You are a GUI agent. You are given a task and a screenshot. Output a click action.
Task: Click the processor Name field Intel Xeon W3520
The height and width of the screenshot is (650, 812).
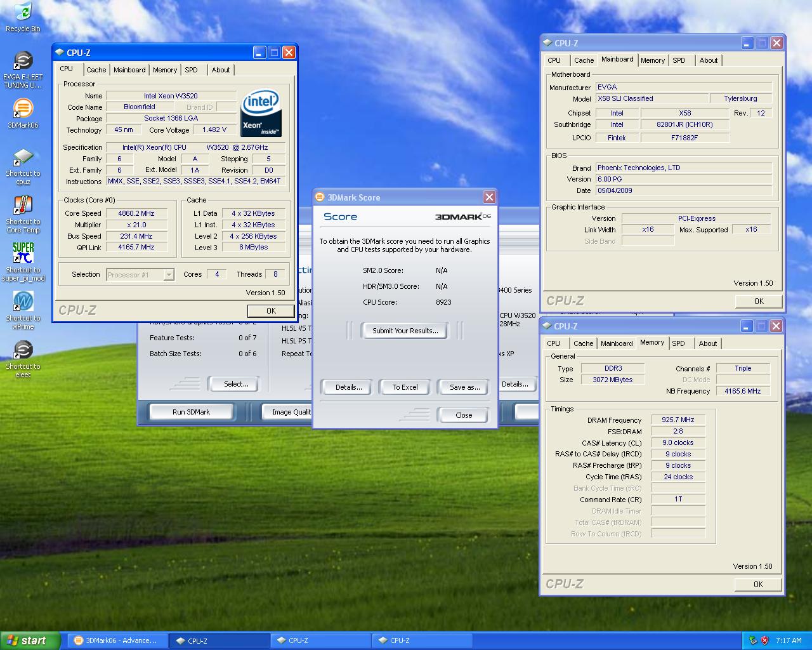click(x=171, y=96)
